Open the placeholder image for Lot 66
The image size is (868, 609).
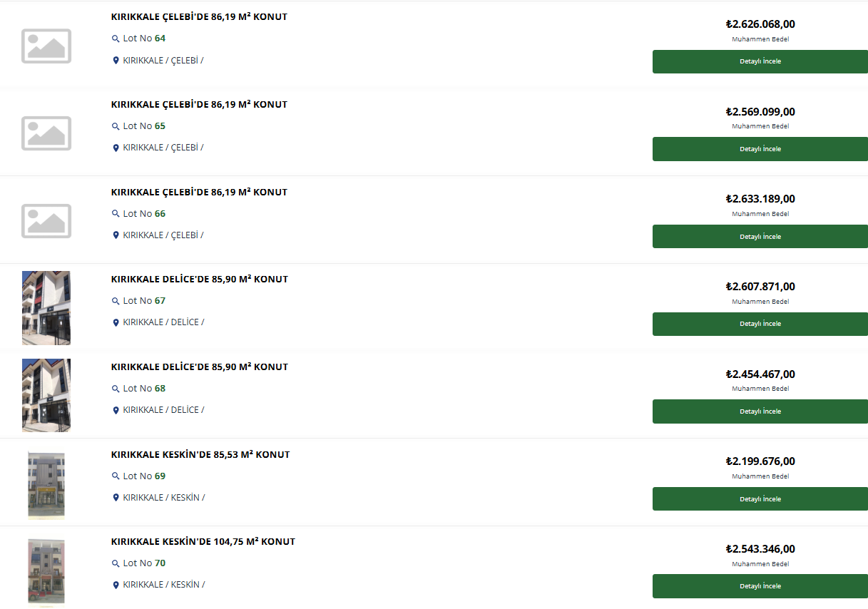46,221
